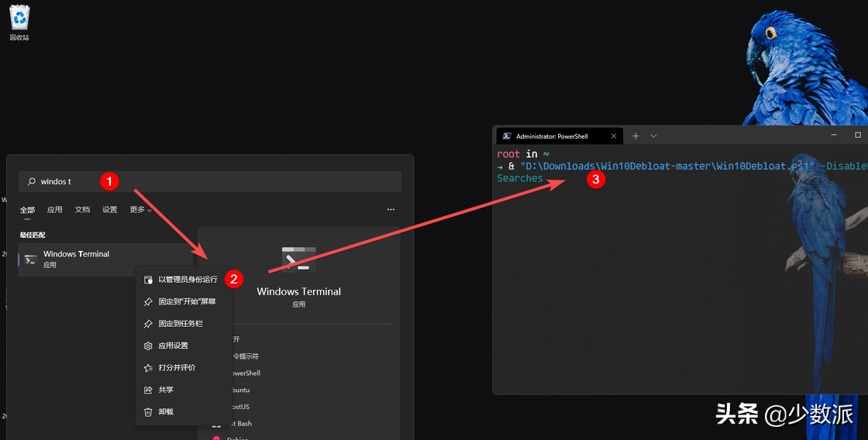Screen dimensions: 868x440
Task: Expand the terminal profile dropdown chevron
Action: tap(653, 136)
